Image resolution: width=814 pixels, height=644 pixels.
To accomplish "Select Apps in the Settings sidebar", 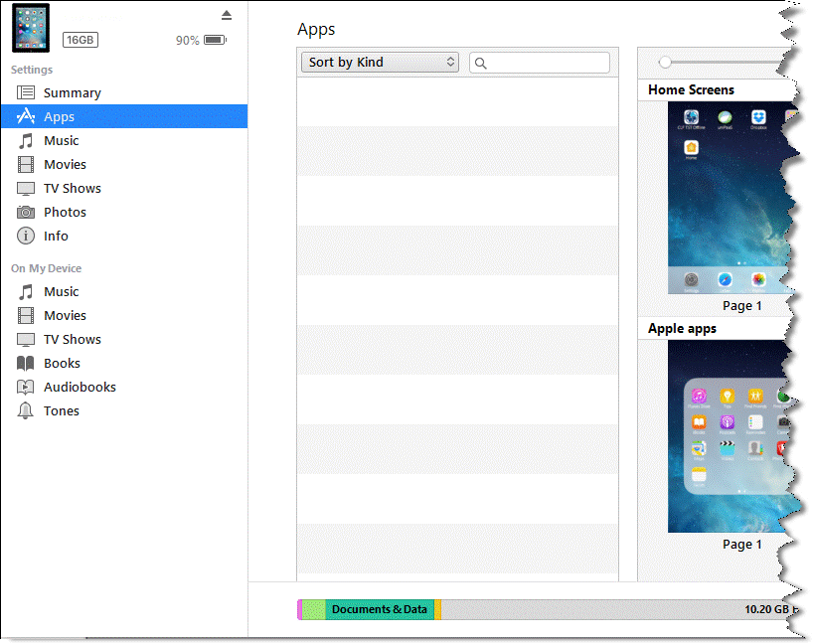I will click(60, 116).
